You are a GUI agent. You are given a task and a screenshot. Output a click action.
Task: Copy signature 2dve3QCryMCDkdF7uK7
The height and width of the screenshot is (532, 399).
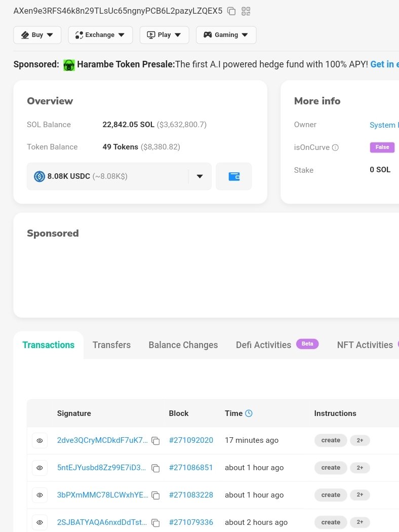pos(155,441)
